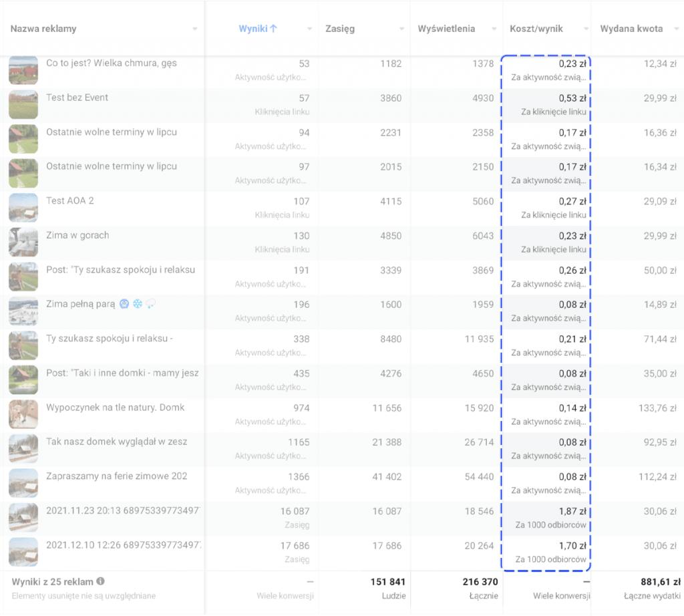The image size is (684, 616).
Task: Select the 2021.12.10 12:26 ad row name
Action: tap(123, 545)
